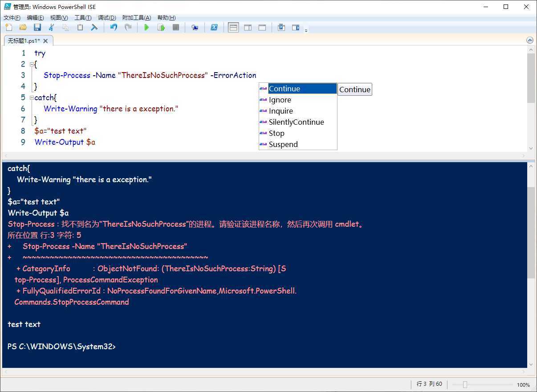Viewport: 537px width, 392px height.
Task: Launch PowerShell.exe using the blue console icon
Action: pos(214,28)
